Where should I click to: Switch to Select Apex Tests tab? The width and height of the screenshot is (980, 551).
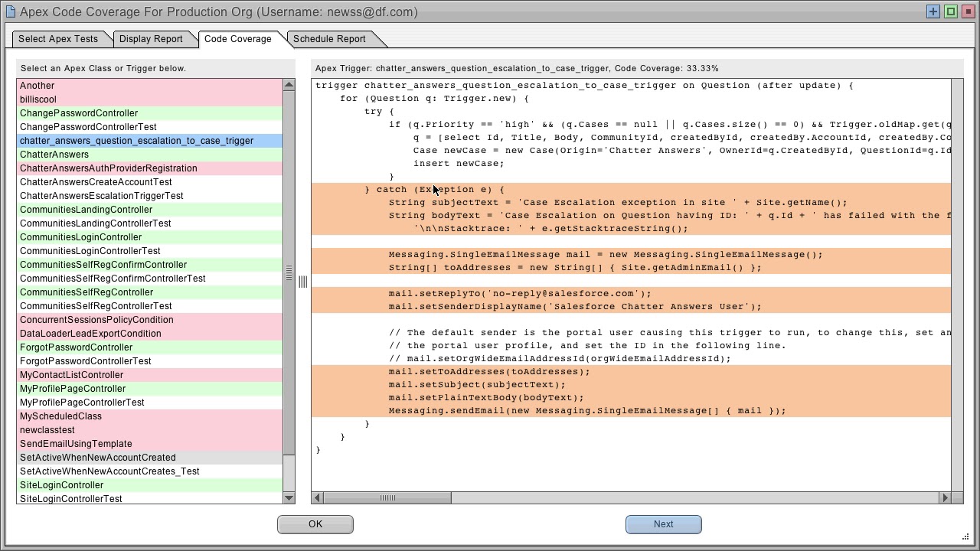[x=58, y=39]
